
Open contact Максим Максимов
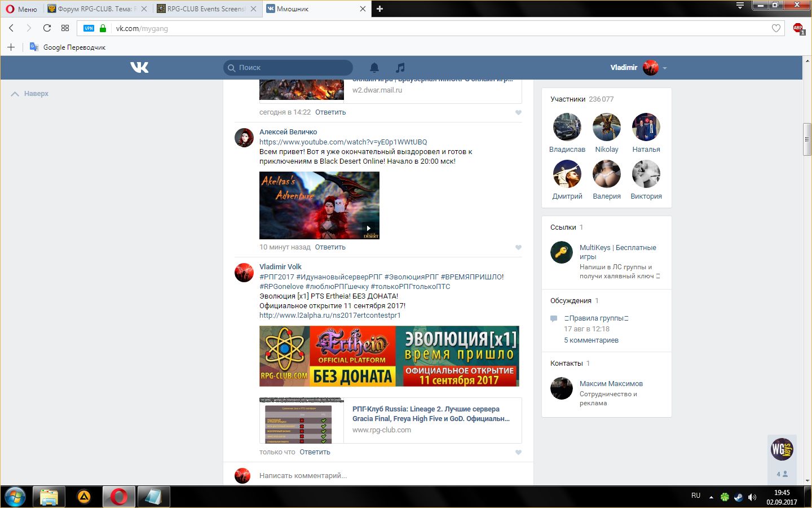coord(611,384)
